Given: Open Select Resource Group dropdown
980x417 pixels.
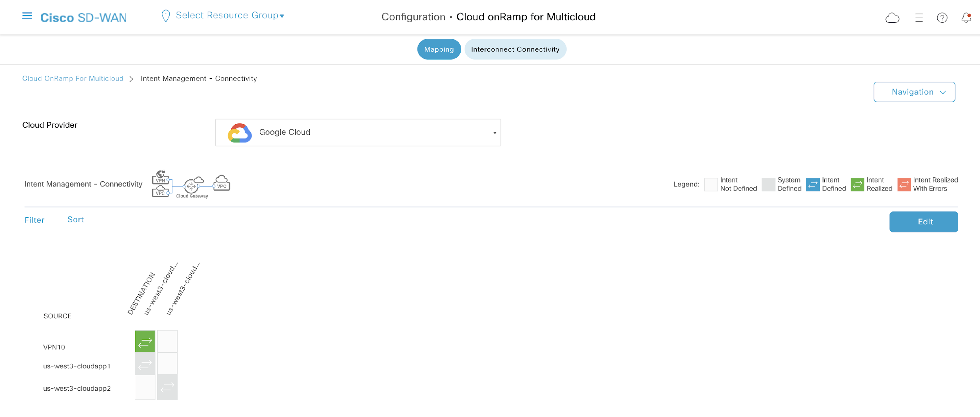Looking at the screenshot, I should coord(230,15).
